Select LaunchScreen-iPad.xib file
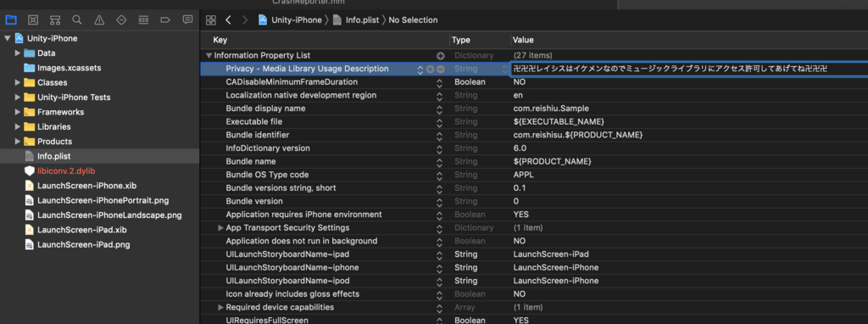 pos(81,229)
